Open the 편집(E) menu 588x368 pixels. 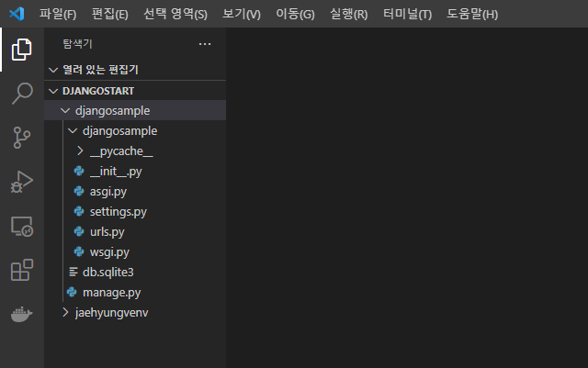tap(110, 15)
